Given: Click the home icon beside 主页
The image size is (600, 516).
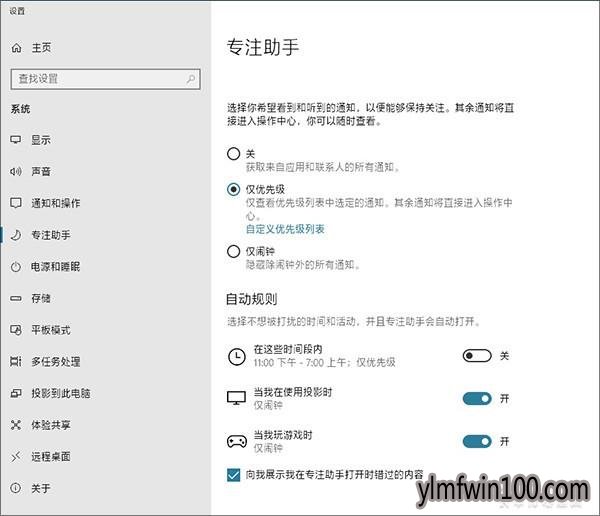Looking at the screenshot, I should coord(16,48).
